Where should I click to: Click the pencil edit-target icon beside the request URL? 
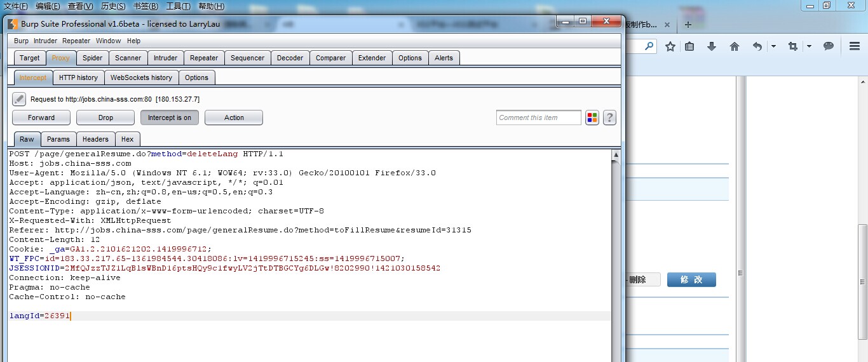(x=19, y=99)
